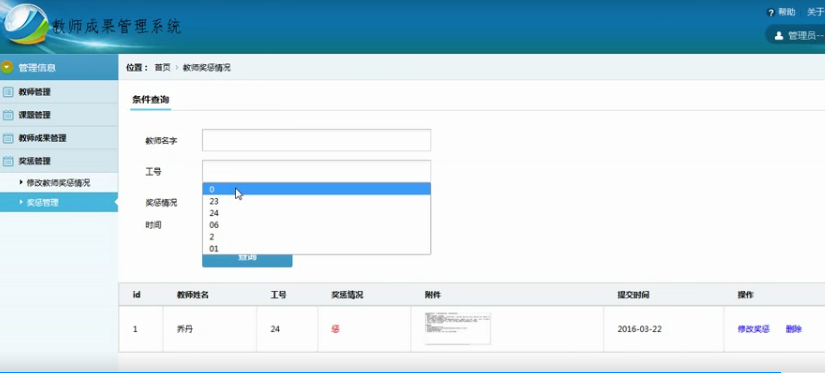825x373 pixels.
Task: Click the 教师姓名 column header
Action: point(193,295)
